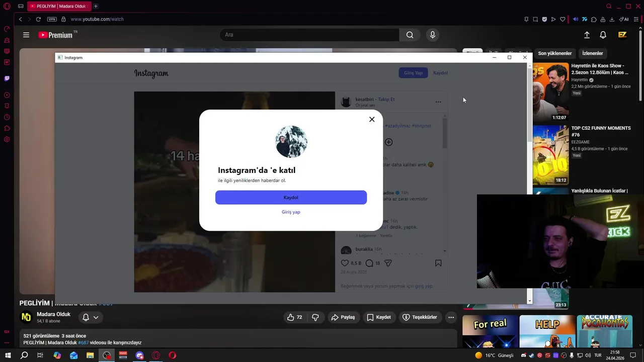
Task: Open Twitch in Opera sidebar
Action: point(7,78)
